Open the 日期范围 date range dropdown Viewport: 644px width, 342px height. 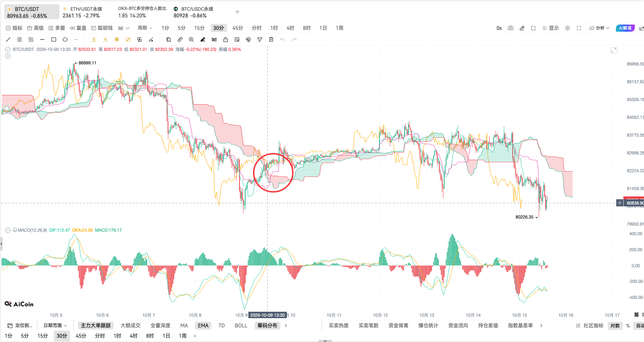coord(55,325)
